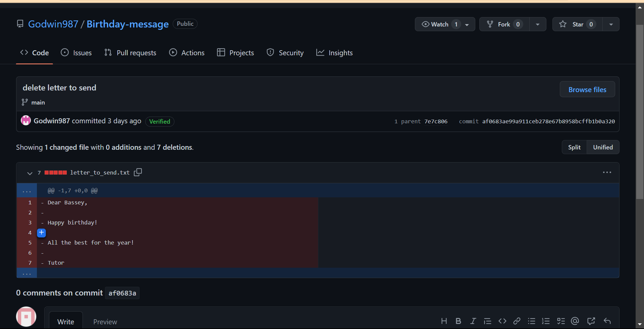Switch comment box to Preview tab
The height and width of the screenshot is (329, 644).
click(105, 322)
